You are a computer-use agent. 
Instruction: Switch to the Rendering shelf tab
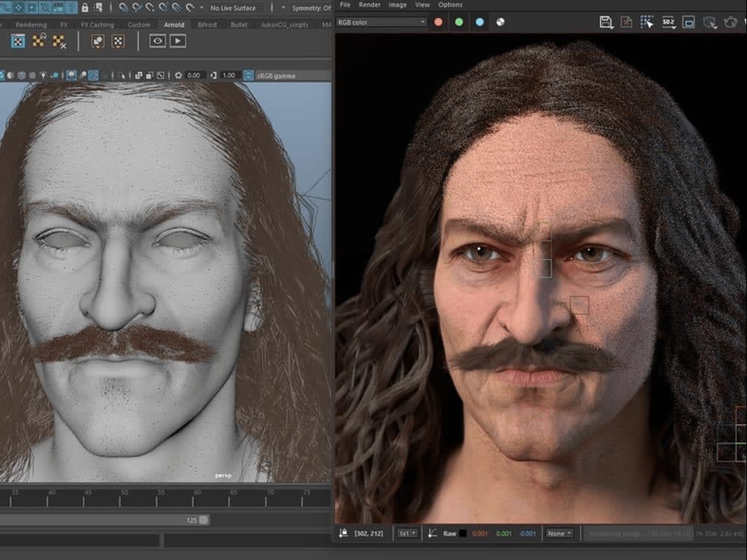(x=31, y=25)
